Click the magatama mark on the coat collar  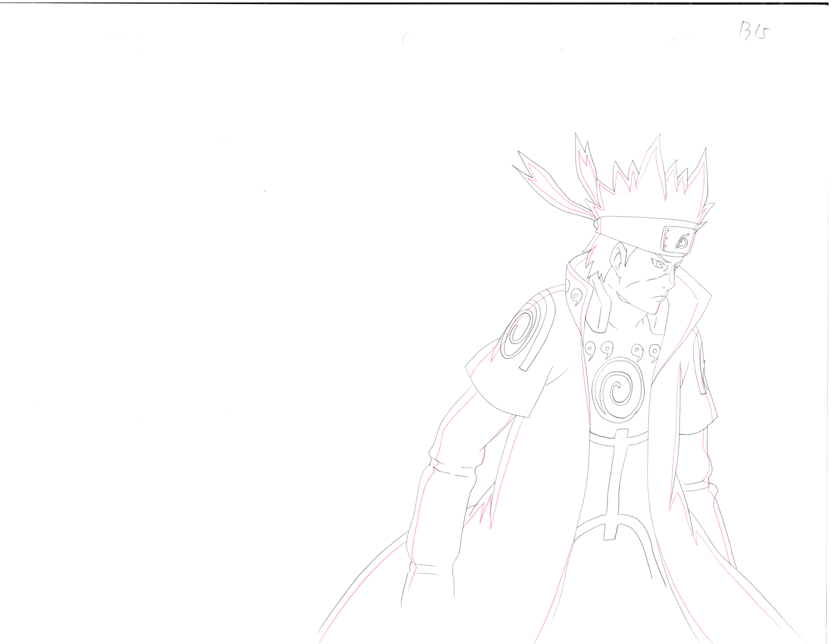pos(576,296)
